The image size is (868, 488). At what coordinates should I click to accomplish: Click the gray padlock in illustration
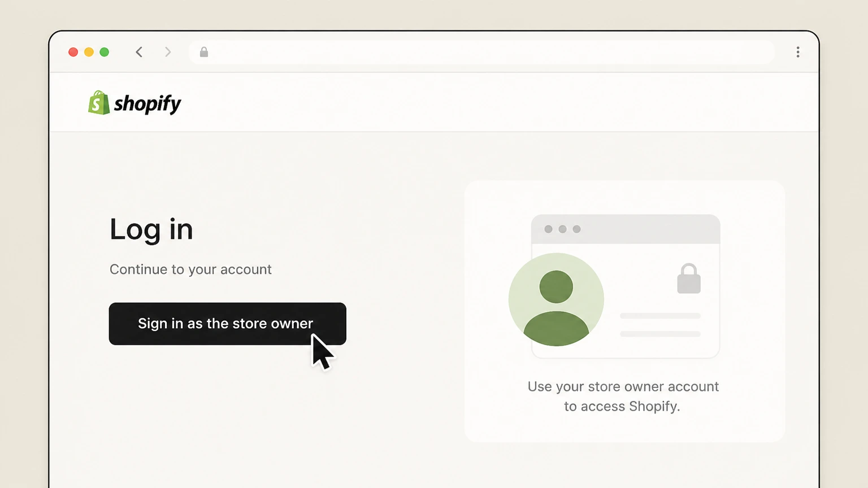tap(689, 278)
